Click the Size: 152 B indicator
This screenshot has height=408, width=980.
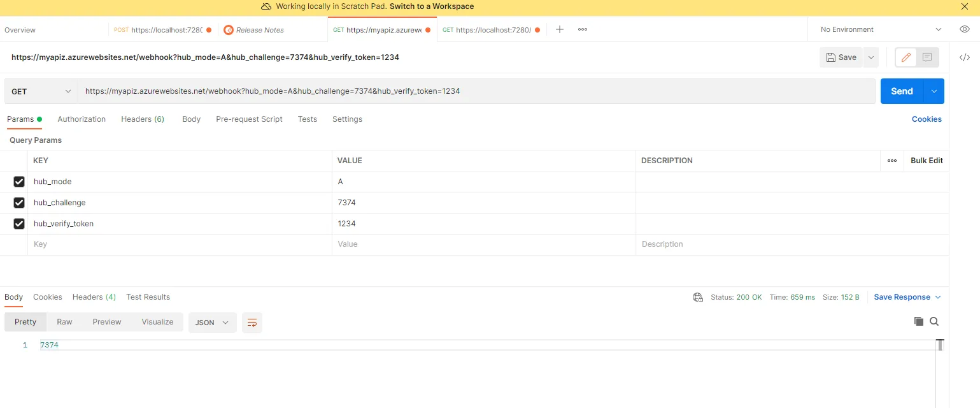pos(841,297)
